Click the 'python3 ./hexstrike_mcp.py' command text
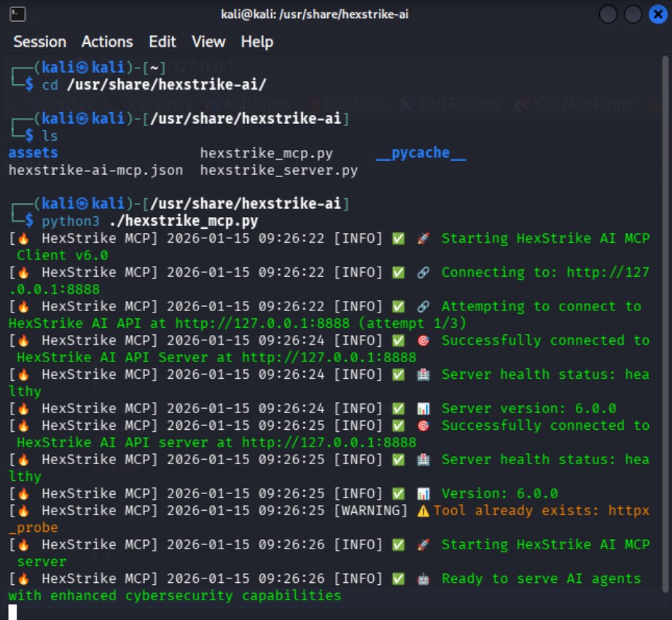The height and width of the screenshot is (620, 672). (149, 221)
